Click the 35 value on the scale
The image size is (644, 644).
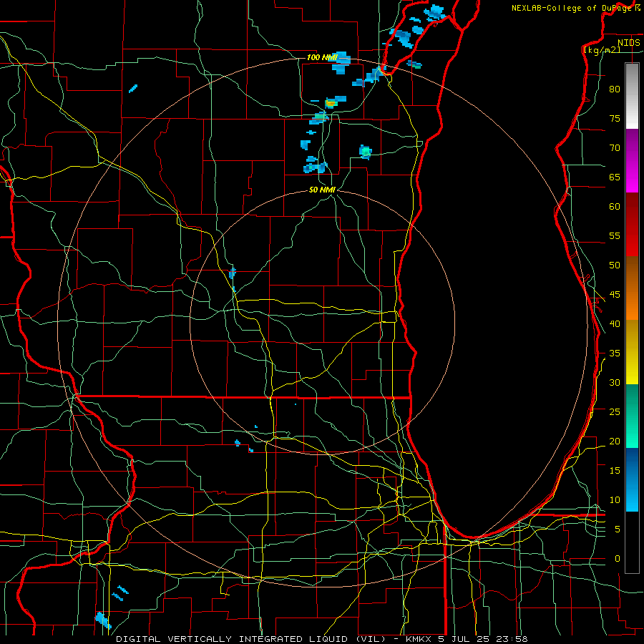point(615,353)
